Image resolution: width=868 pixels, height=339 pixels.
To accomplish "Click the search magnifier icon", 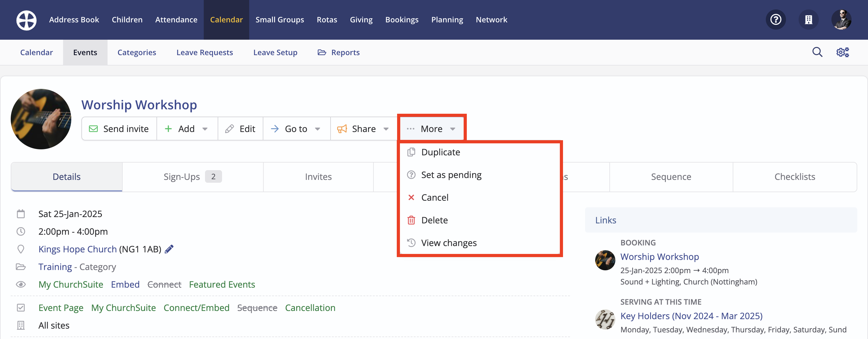I will coord(817,52).
